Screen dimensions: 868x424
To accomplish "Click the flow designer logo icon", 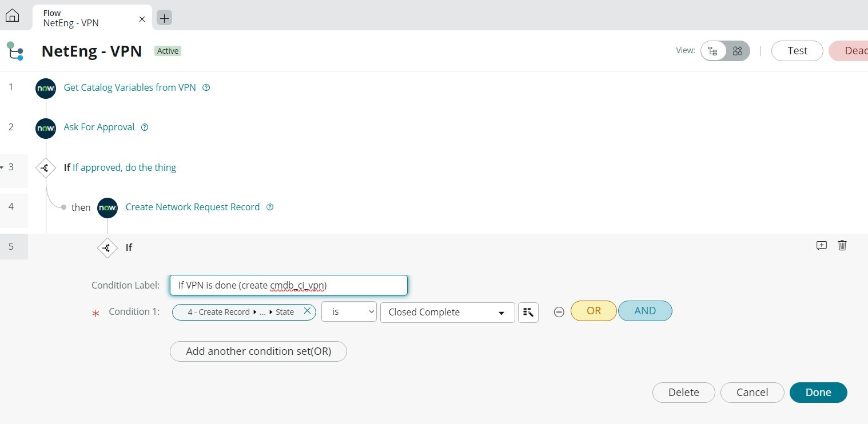I will point(15,51).
